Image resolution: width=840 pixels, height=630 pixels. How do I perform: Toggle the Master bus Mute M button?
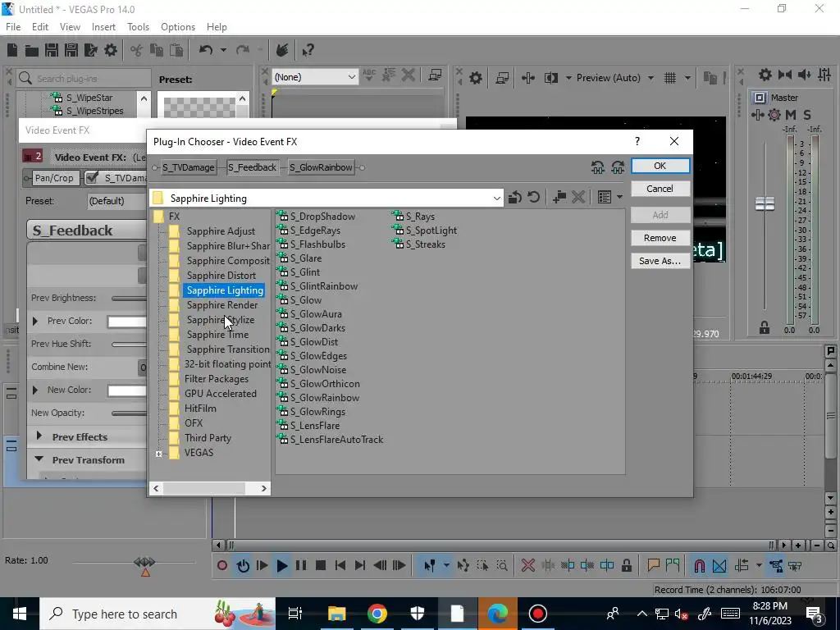tap(791, 115)
